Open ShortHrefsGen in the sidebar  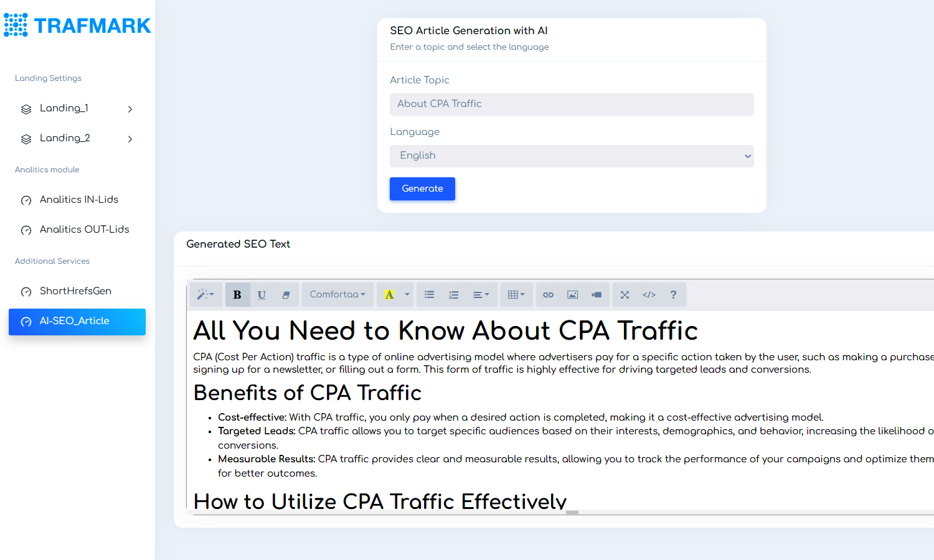pos(75,291)
